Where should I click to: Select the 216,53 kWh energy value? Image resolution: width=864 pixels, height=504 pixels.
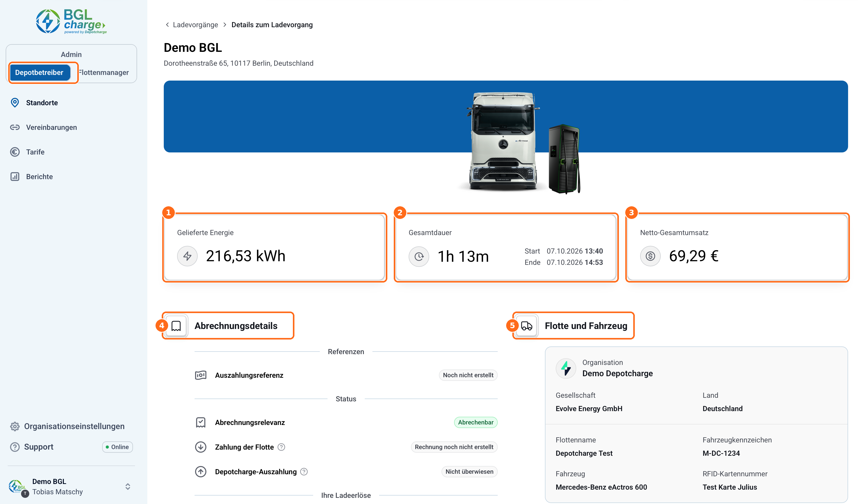(x=245, y=256)
